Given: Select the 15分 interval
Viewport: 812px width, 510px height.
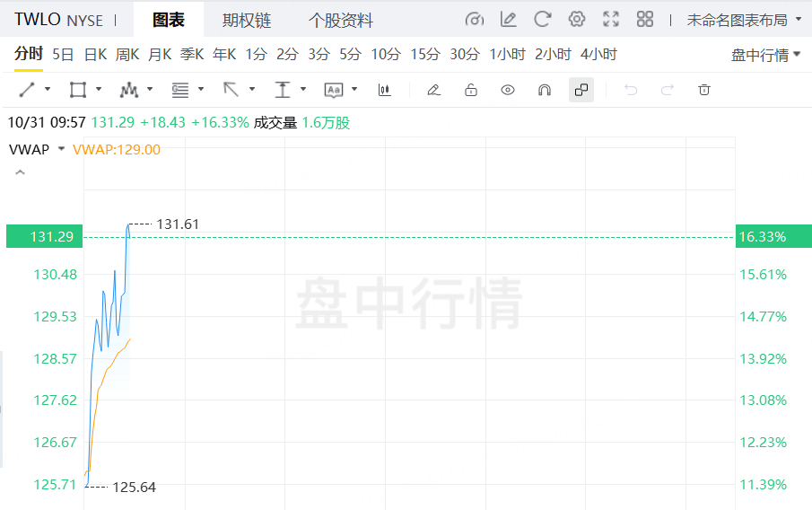Looking at the screenshot, I should (x=425, y=54).
